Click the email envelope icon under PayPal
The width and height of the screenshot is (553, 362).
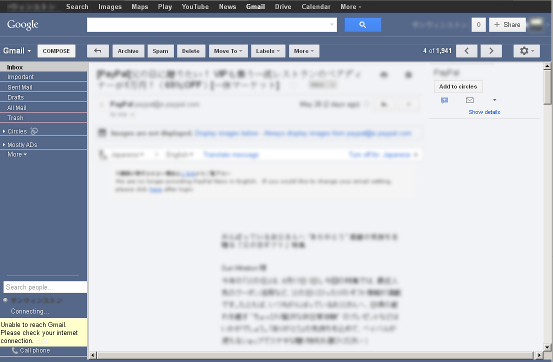pyautogui.click(x=470, y=100)
